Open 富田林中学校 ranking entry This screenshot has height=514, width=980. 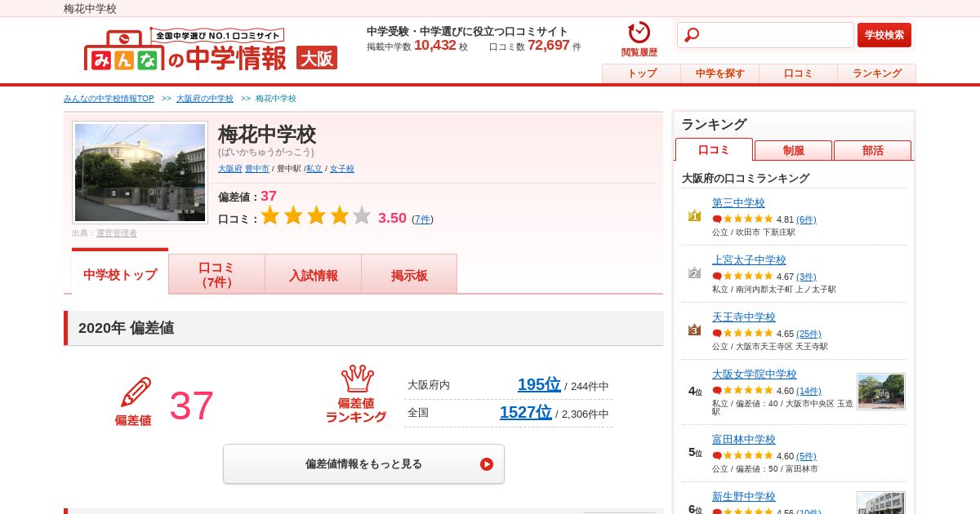pyautogui.click(x=744, y=439)
